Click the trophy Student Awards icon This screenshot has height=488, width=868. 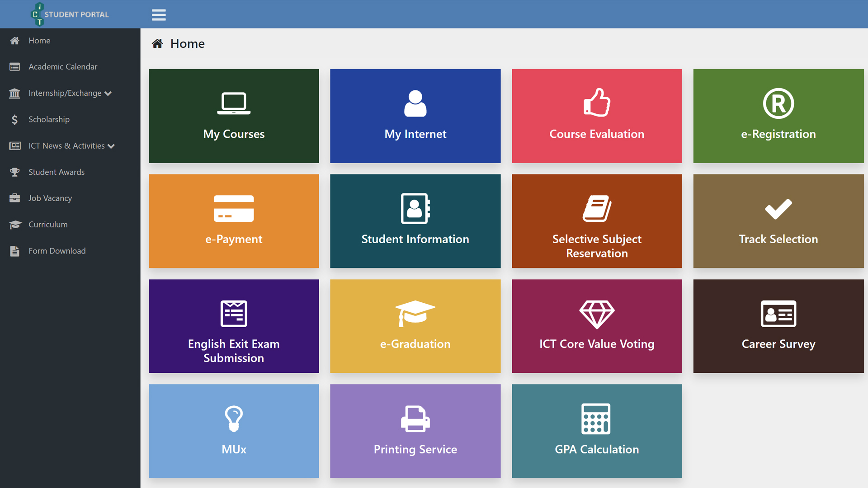(14, 172)
